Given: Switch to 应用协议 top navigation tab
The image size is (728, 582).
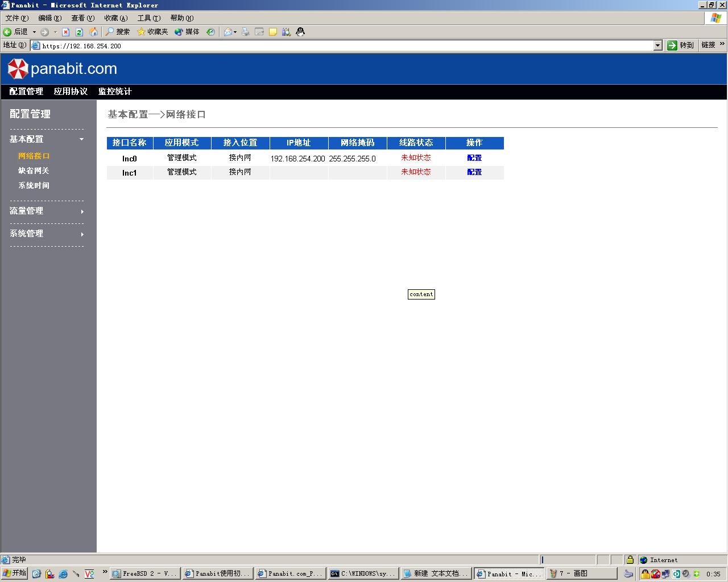Looking at the screenshot, I should [x=71, y=92].
